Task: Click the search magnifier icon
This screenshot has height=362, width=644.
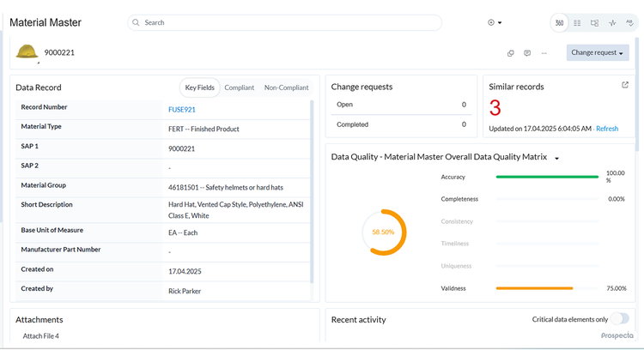Action: 136,22
